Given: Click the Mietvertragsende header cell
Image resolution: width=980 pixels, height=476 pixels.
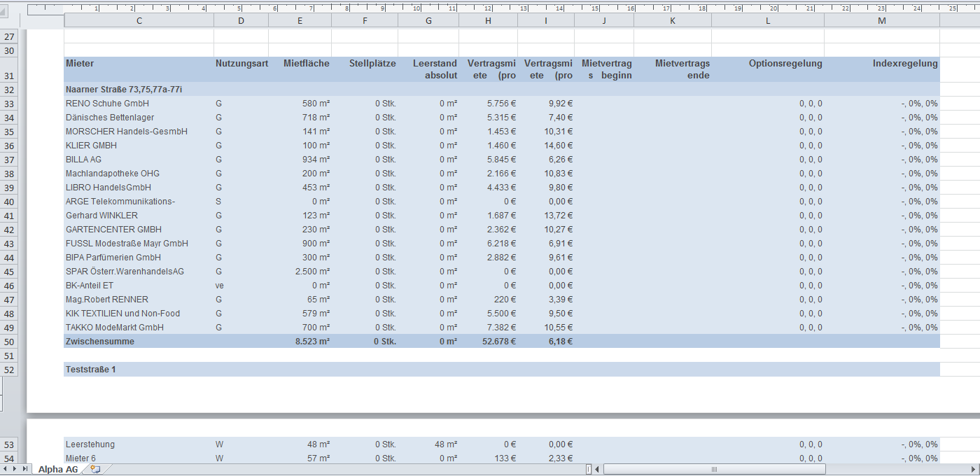Looking at the screenshot, I should [x=673, y=69].
